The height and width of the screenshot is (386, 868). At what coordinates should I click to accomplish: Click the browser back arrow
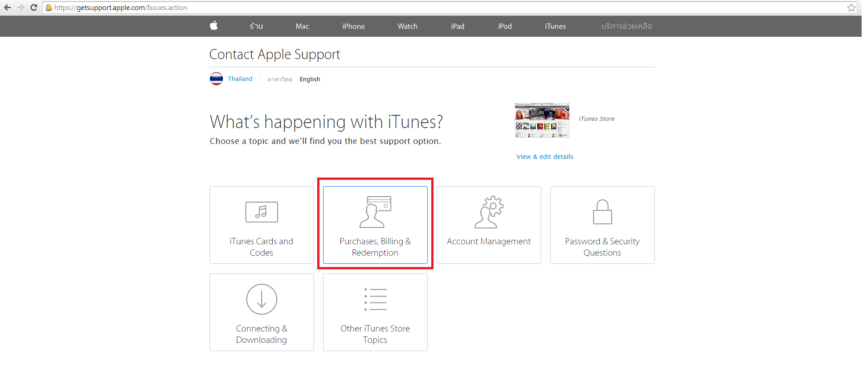pos(7,7)
